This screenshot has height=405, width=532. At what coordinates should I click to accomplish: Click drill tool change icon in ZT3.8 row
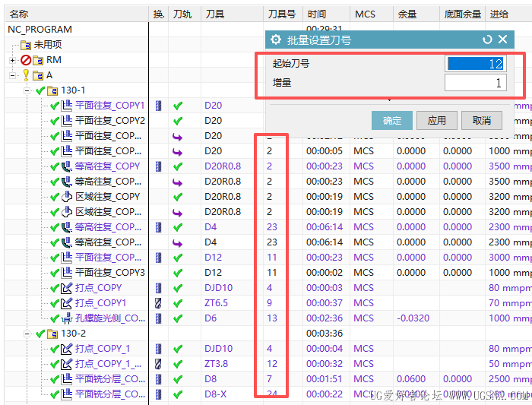pyautogui.click(x=158, y=364)
